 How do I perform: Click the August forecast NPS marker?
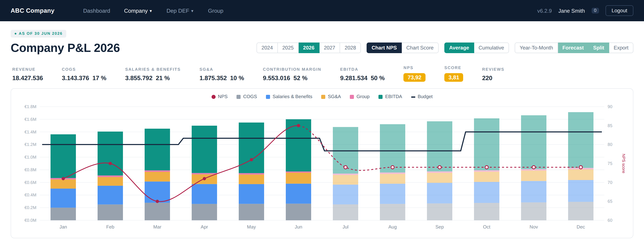coord(393,167)
